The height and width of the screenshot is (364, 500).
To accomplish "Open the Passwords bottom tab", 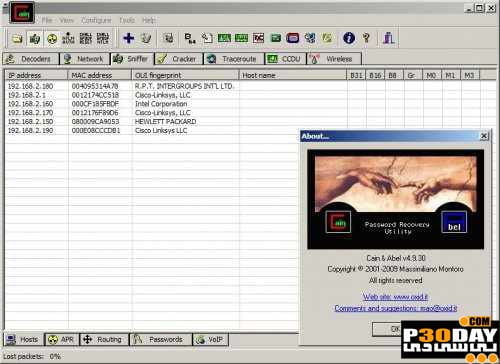I will [161, 340].
